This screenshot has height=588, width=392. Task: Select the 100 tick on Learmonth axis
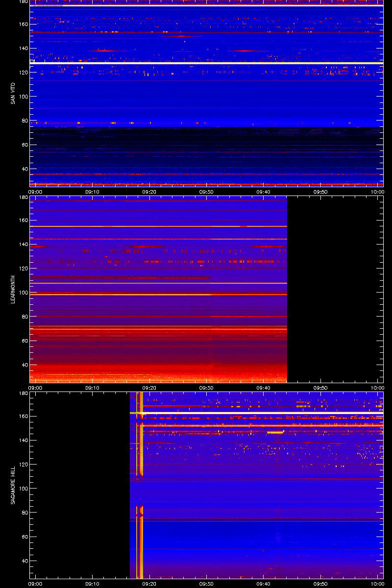[23, 293]
